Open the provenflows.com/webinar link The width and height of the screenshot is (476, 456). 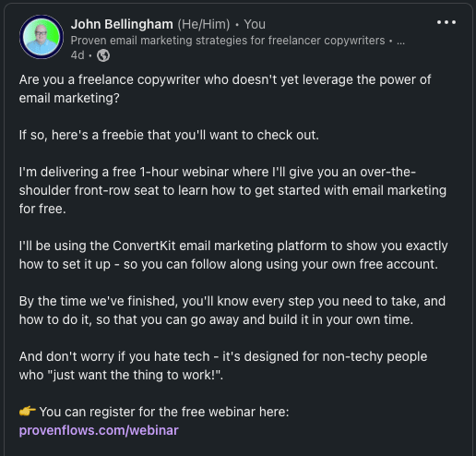(x=99, y=430)
